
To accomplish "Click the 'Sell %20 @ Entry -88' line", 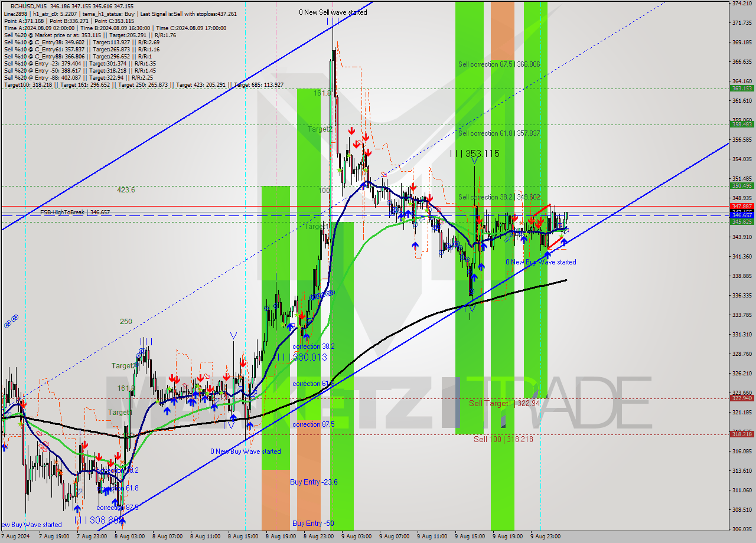I will click(x=78, y=77).
